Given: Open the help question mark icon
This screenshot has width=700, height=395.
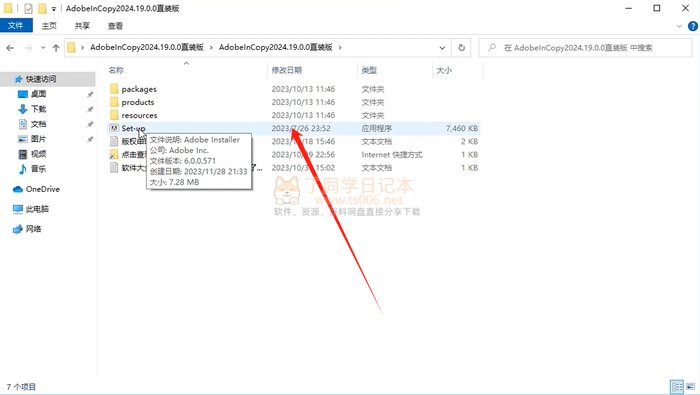Looking at the screenshot, I should pyautogui.click(x=693, y=26).
